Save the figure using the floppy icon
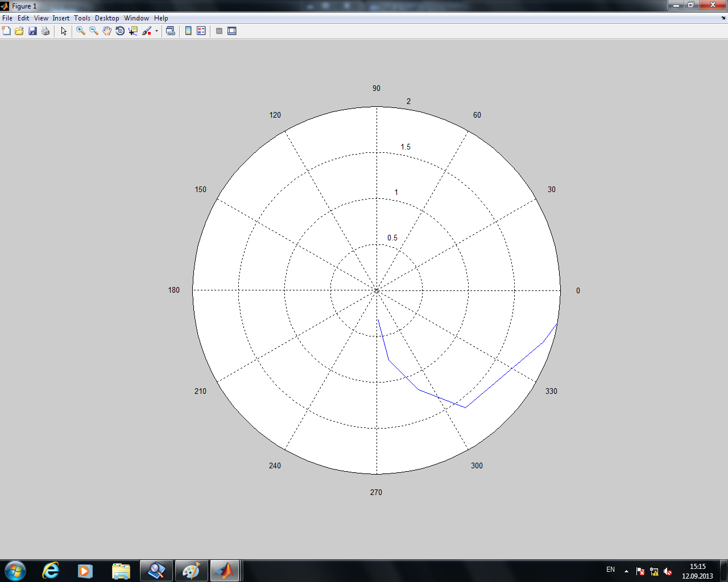This screenshot has width=728, height=582. tap(32, 31)
